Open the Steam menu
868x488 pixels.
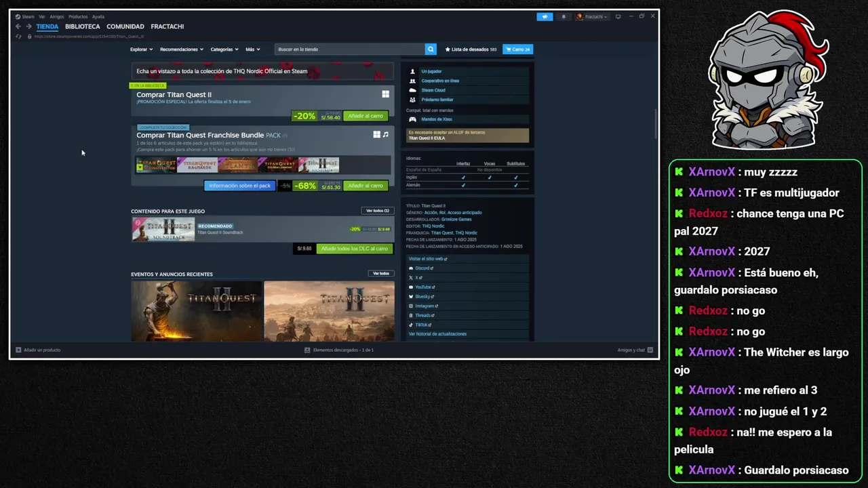25,16
